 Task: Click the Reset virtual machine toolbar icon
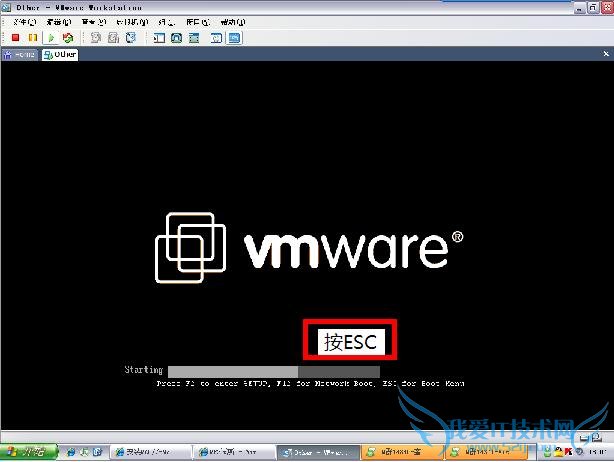(x=68, y=38)
